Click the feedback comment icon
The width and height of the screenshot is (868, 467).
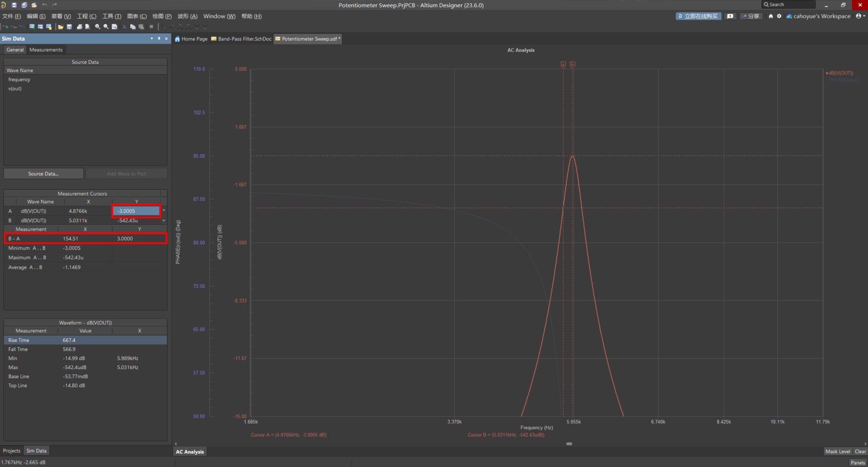point(730,16)
